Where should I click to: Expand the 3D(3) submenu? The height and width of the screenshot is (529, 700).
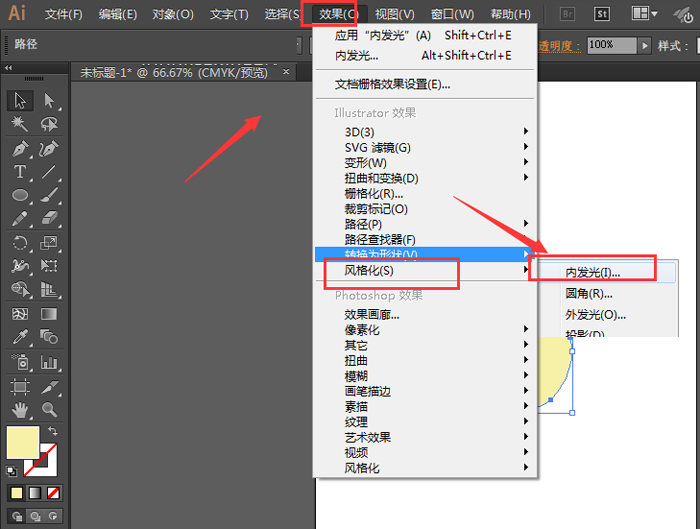pos(425,132)
